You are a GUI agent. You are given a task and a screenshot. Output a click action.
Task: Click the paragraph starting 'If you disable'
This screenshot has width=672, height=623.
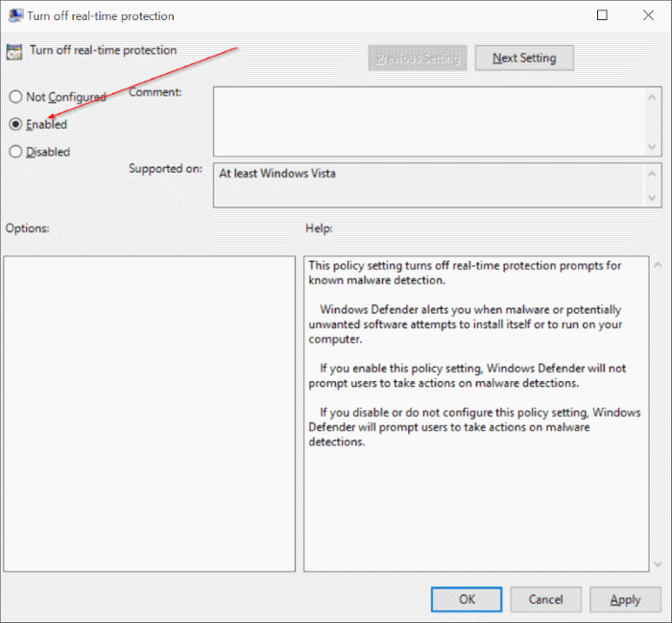tap(474, 427)
